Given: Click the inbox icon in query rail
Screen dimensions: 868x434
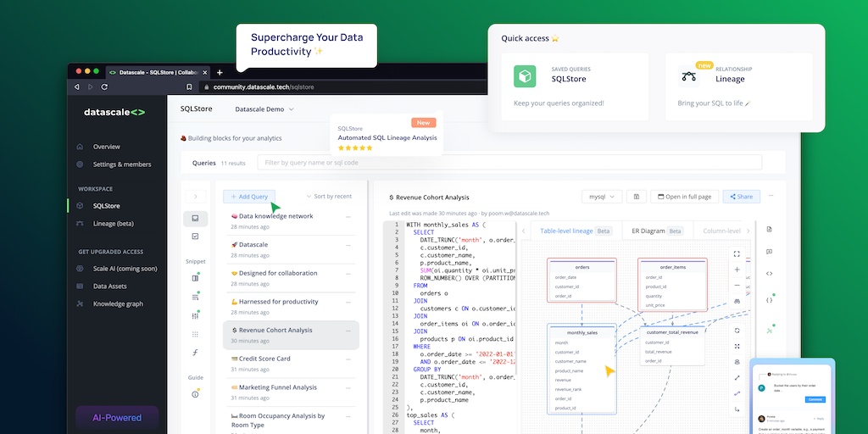Looking at the screenshot, I should pyautogui.click(x=196, y=219).
